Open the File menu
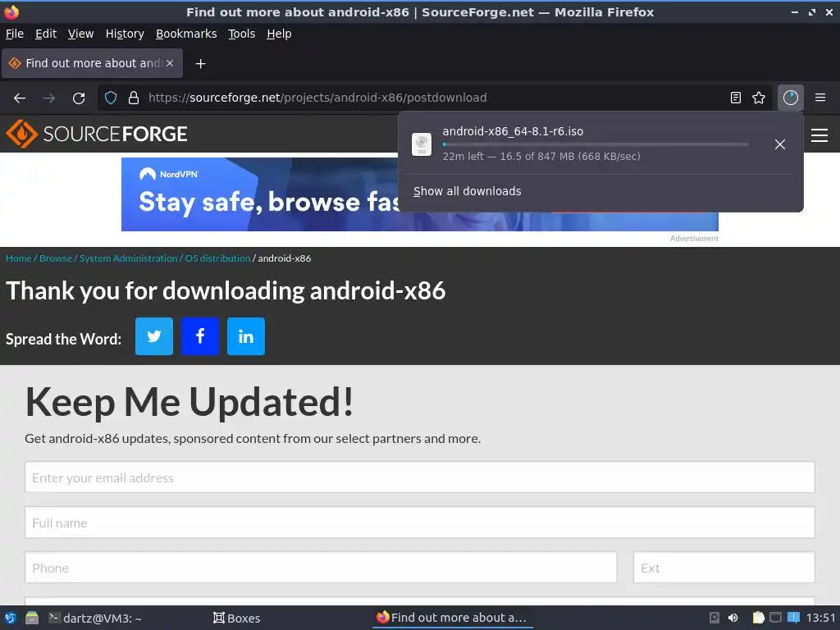 (15, 34)
